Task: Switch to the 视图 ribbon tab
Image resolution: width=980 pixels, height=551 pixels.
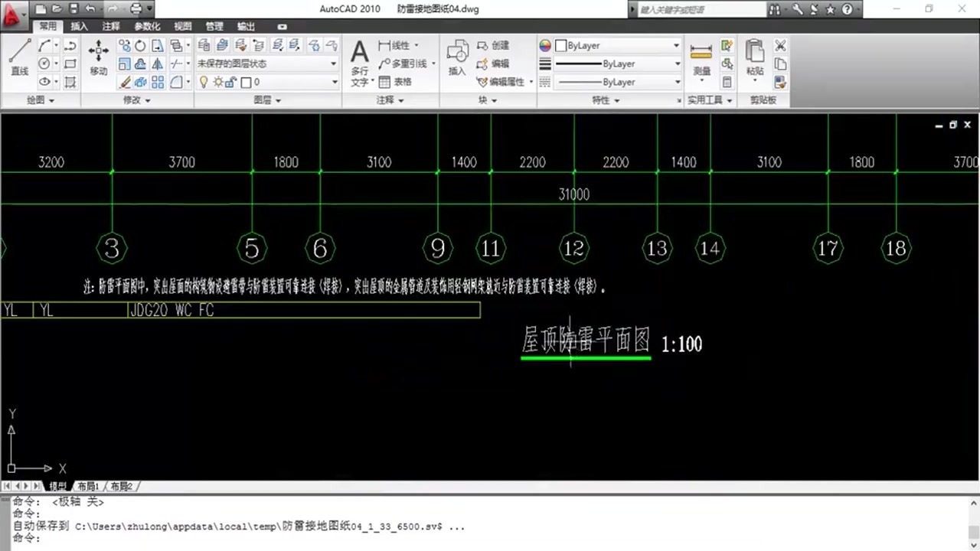Action: 183,26
